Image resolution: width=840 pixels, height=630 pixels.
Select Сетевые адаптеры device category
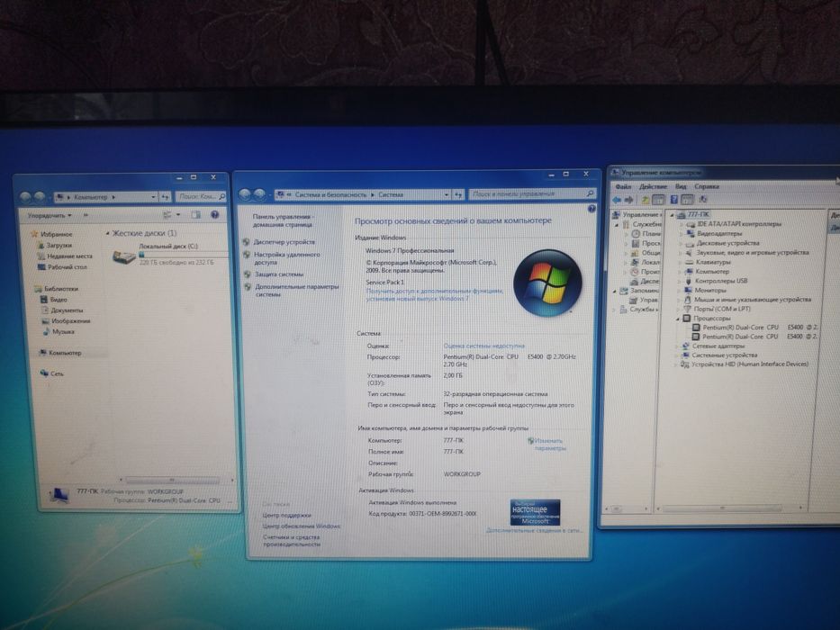713,346
